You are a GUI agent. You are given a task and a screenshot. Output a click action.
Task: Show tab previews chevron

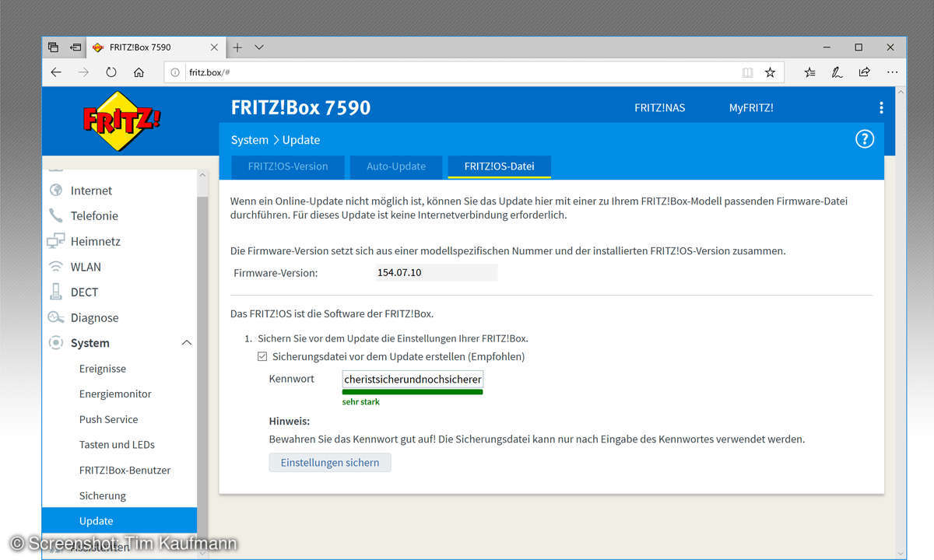tap(259, 47)
